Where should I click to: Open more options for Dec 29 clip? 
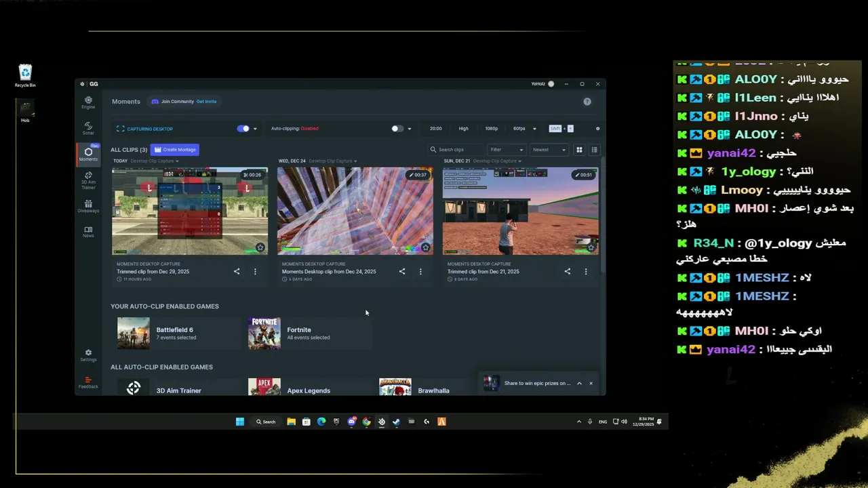(255, 271)
